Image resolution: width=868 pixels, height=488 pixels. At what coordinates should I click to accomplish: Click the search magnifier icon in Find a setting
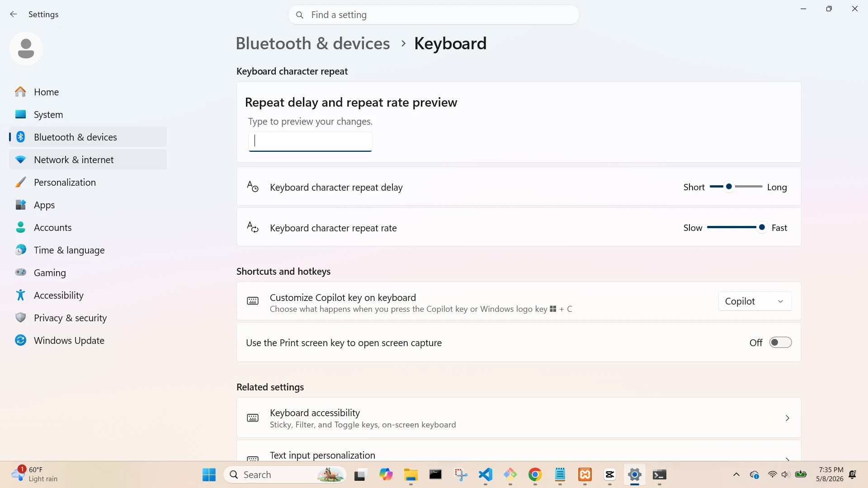click(x=299, y=15)
